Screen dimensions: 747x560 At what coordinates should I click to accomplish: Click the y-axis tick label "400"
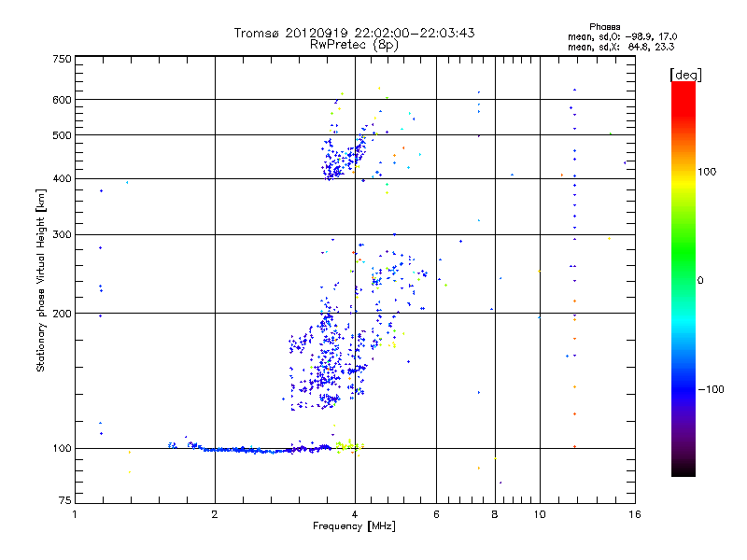[62, 179]
